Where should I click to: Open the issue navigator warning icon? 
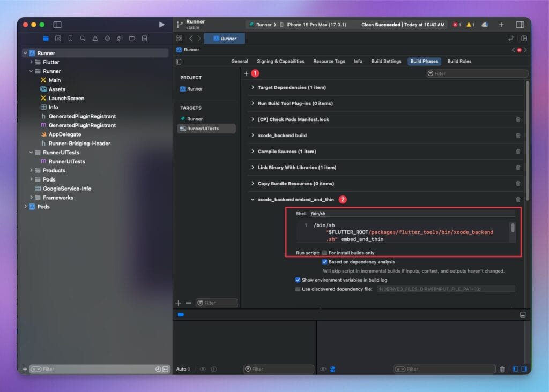tap(95, 39)
